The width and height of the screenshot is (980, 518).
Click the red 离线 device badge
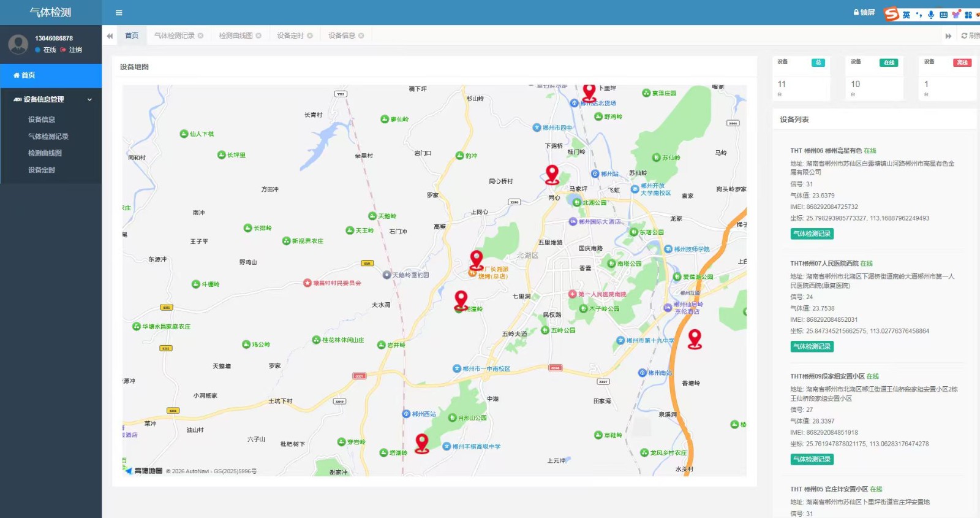coord(962,63)
